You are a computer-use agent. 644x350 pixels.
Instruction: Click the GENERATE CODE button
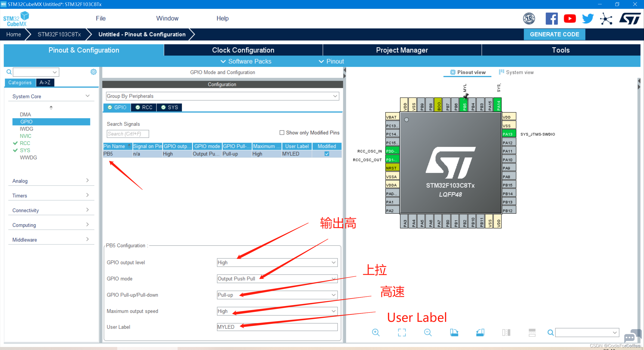[554, 34]
